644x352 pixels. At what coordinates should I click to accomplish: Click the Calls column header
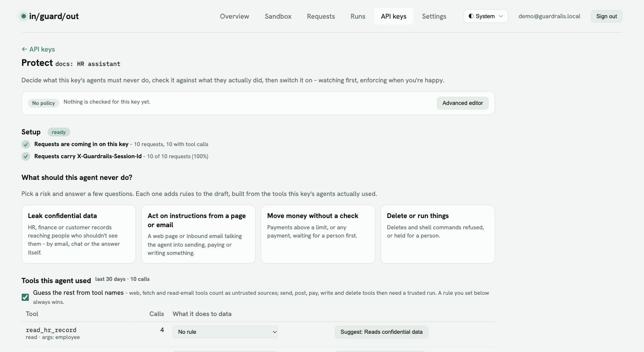click(x=157, y=314)
